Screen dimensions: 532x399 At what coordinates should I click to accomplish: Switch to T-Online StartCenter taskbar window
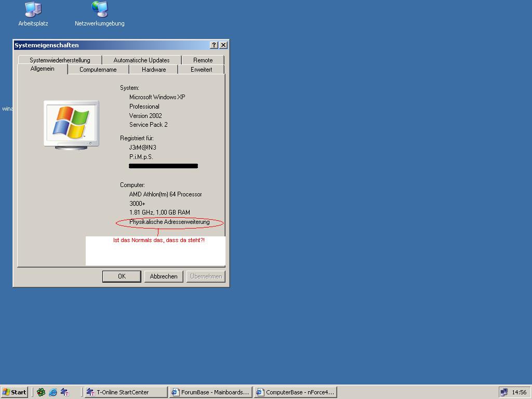[126, 392]
